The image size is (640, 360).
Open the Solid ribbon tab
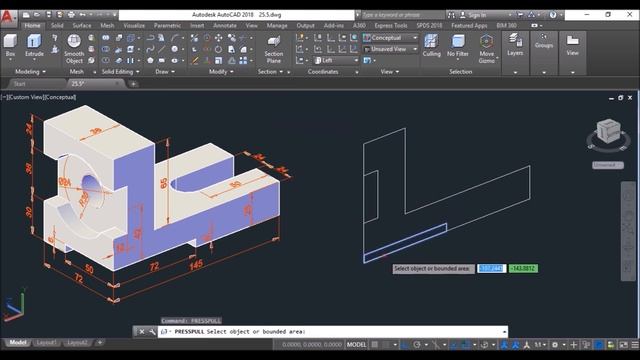point(57,26)
